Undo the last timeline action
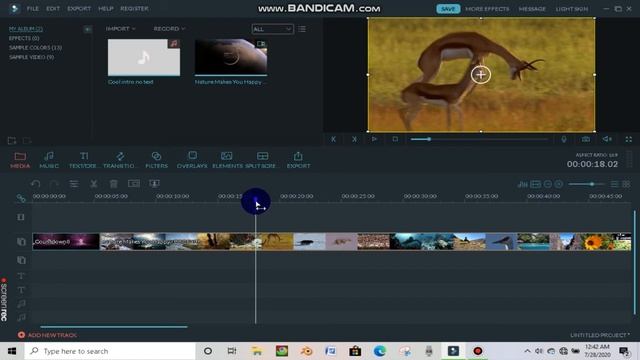The width and height of the screenshot is (640, 360). [x=36, y=184]
